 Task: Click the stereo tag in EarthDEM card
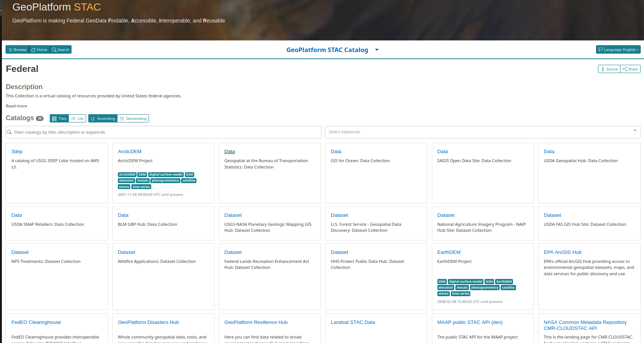pyautogui.click(x=443, y=294)
